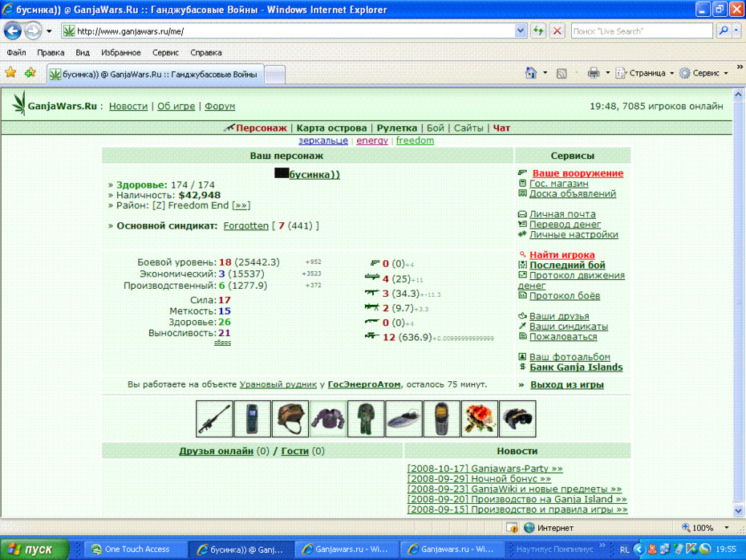The height and width of the screenshot is (560, 746).
Task: Open the sniper rifle equipment slot
Action: (214, 419)
